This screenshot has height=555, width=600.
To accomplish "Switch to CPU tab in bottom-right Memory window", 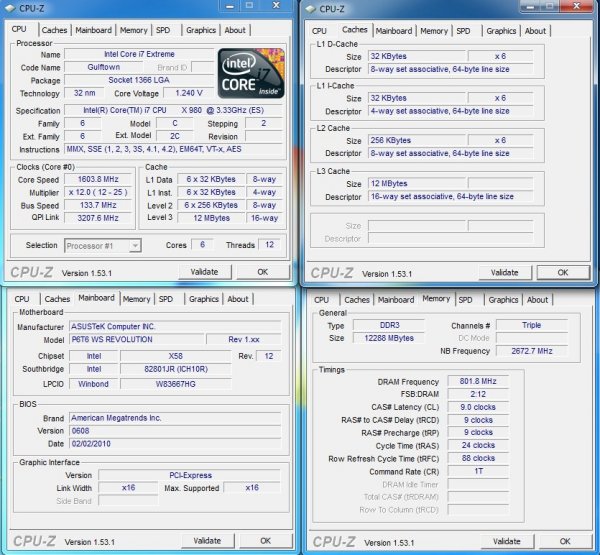I will click(x=321, y=300).
